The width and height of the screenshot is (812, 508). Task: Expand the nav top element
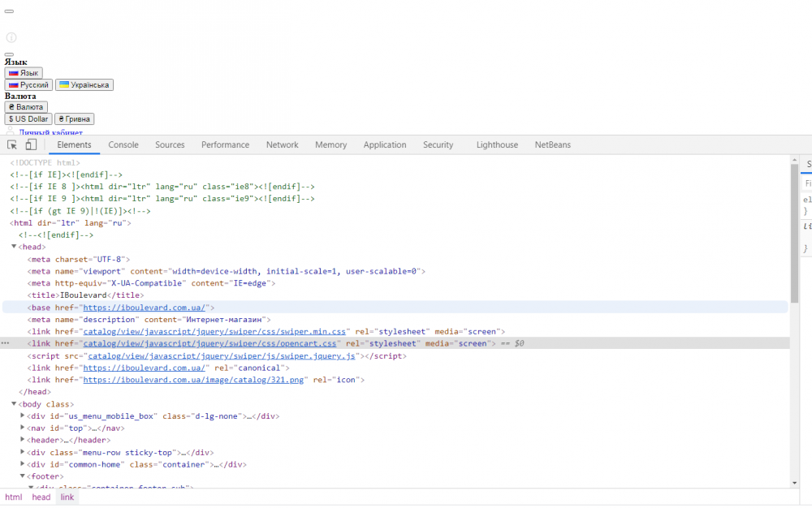click(22, 428)
